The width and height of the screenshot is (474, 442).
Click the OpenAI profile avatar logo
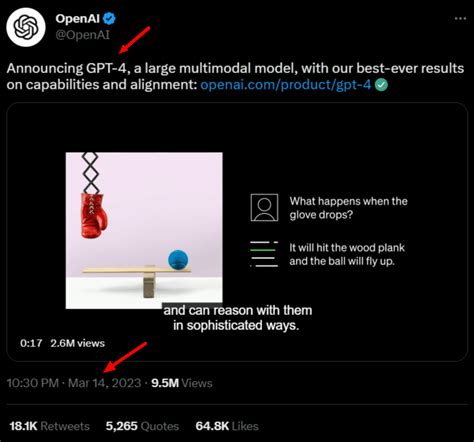[26, 27]
